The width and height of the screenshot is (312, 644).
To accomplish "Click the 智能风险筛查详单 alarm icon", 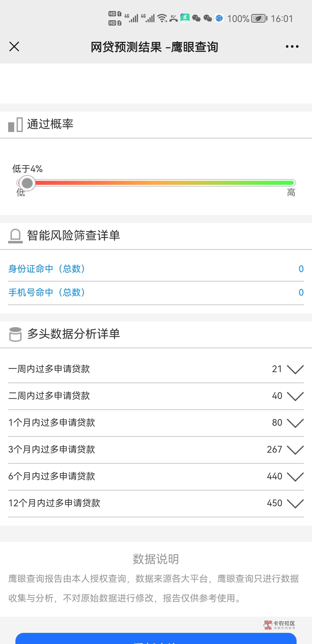I will 15,236.
